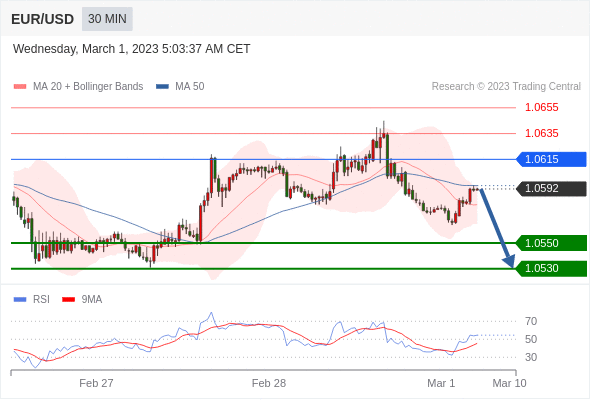Click the MA 20 + Bollinger Bands legend label
Viewport: 590px width, 400px height.
[88, 87]
